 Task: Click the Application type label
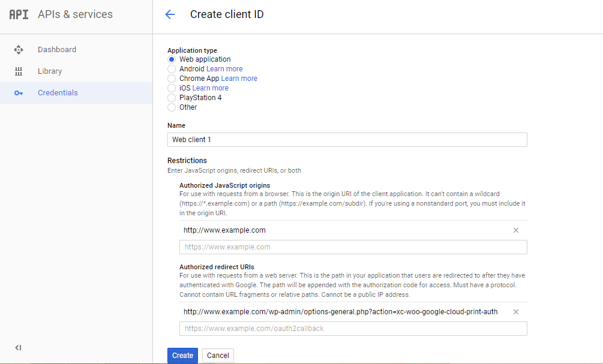(192, 50)
